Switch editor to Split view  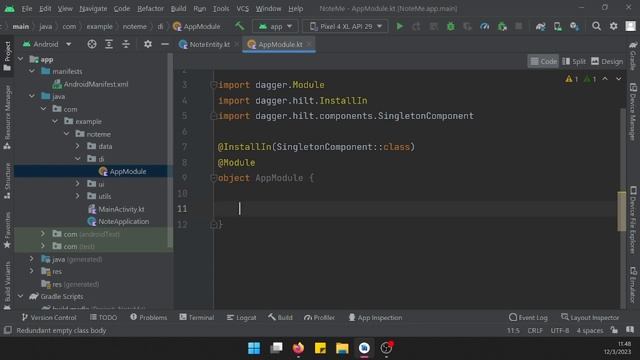pyautogui.click(x=573, y=61)
